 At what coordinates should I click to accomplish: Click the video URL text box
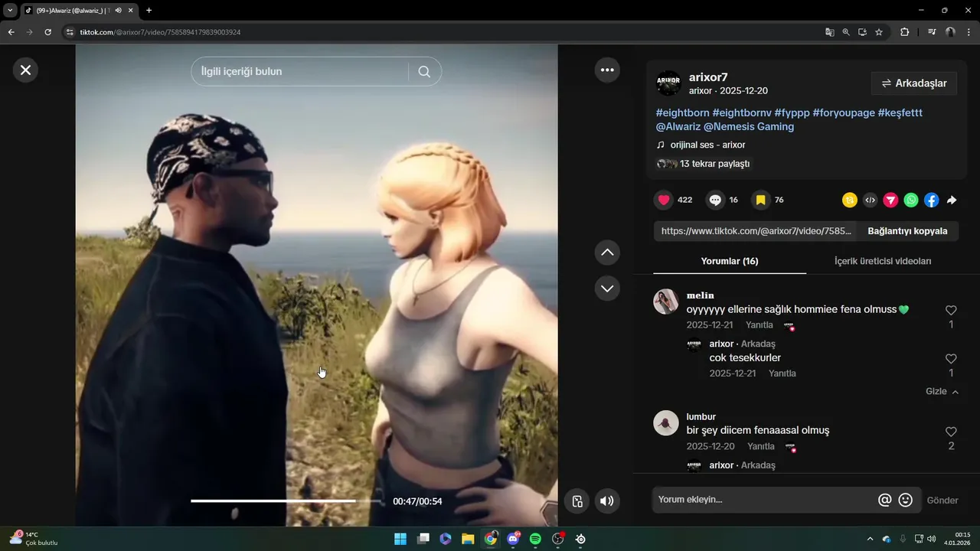click(756, 231)
